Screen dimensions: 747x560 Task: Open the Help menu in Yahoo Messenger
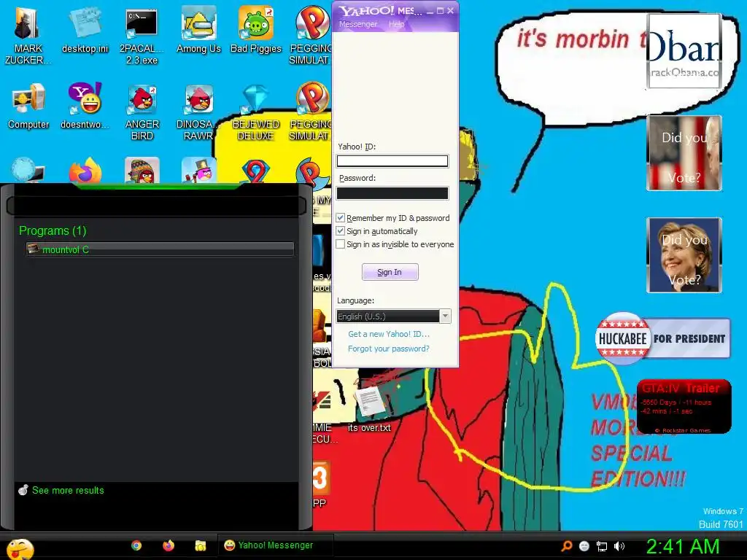(x=396, y=24)
